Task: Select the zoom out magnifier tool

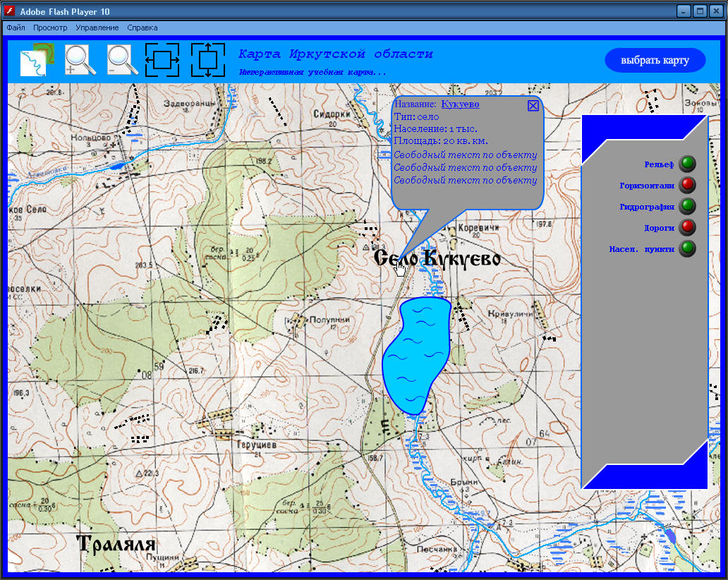Action: [x=122, y=60]
